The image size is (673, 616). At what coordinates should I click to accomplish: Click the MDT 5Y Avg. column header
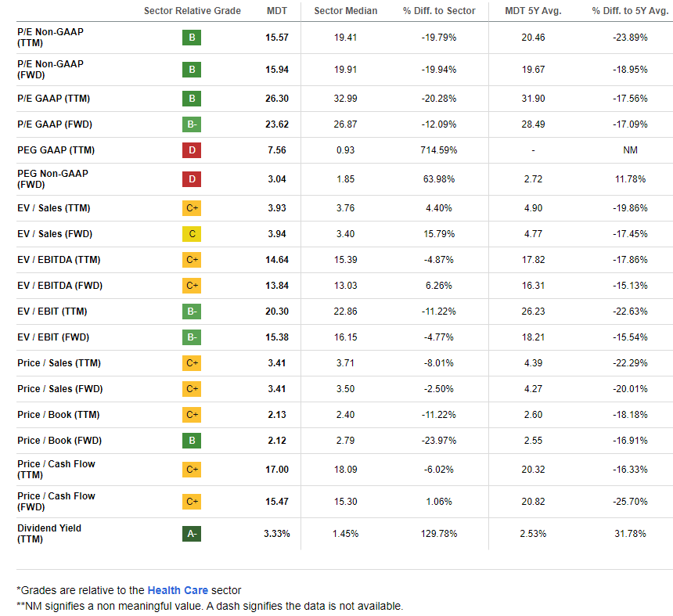533,11
